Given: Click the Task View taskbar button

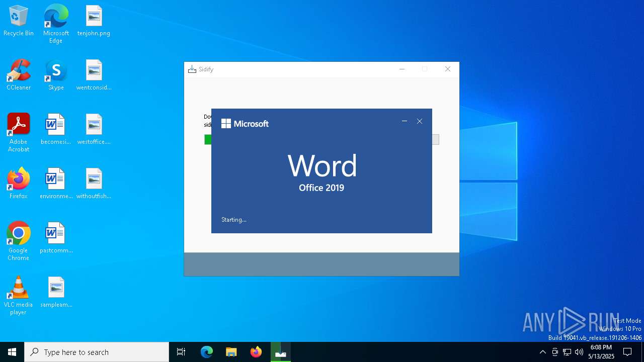Looking at the screenshot, I should [181, 352].
